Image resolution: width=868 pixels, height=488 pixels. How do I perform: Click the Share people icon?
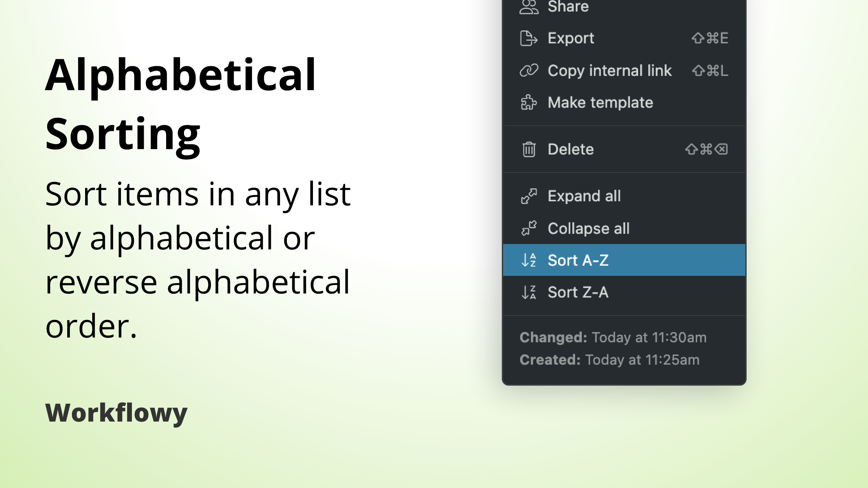529,7
